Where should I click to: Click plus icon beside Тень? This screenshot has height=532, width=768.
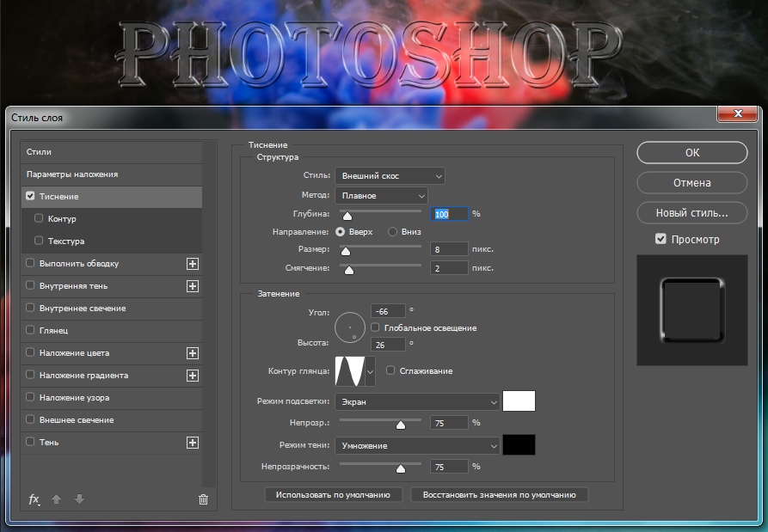193,443
